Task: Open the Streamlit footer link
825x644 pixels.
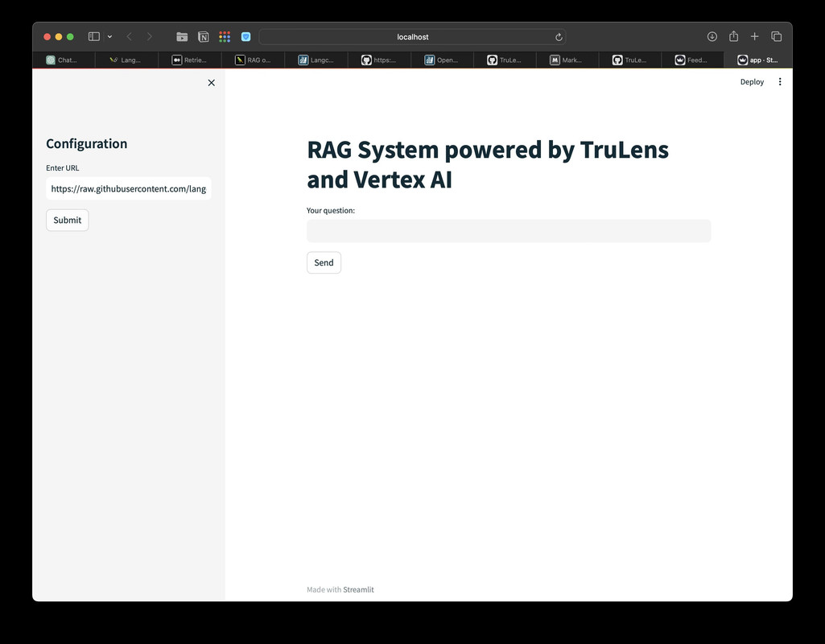Action: tap(358, 590)
